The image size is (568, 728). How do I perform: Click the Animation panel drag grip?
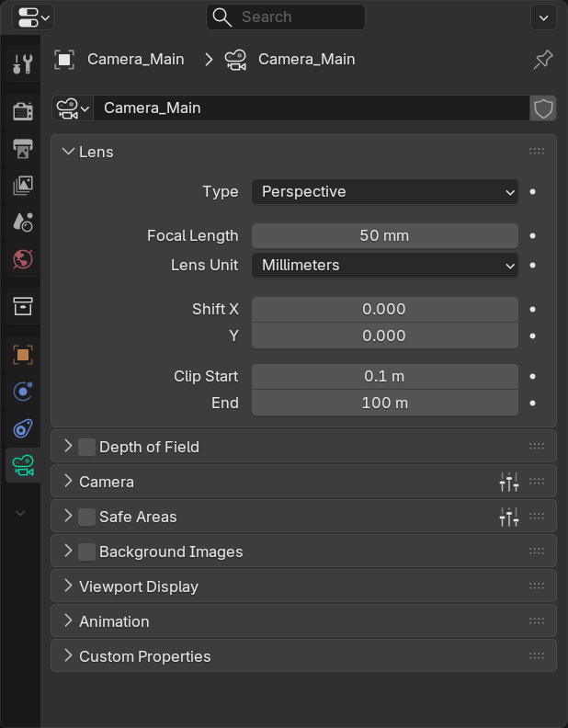537,620
